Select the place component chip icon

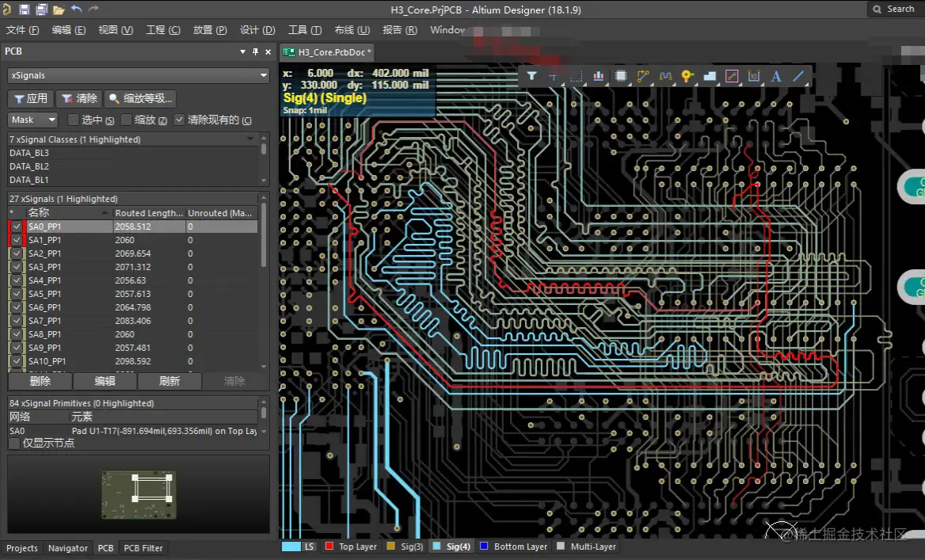pyautogui.click(x=621, y=76)
